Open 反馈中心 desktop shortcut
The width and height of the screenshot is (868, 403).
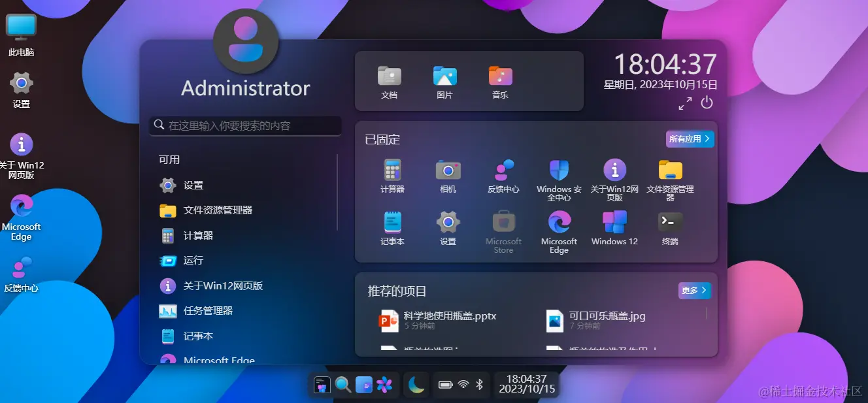[x=21, y=274]
